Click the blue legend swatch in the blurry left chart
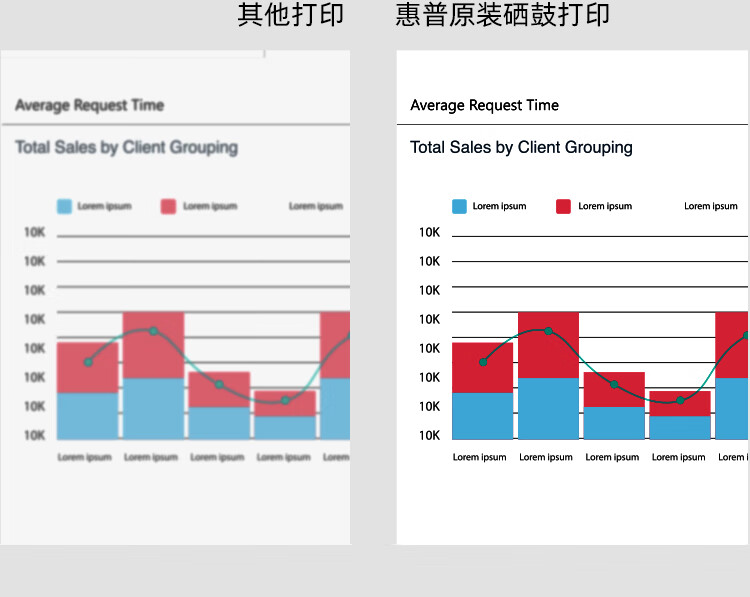The width and height of the screenshot is (750, 597). coord(64,206)
